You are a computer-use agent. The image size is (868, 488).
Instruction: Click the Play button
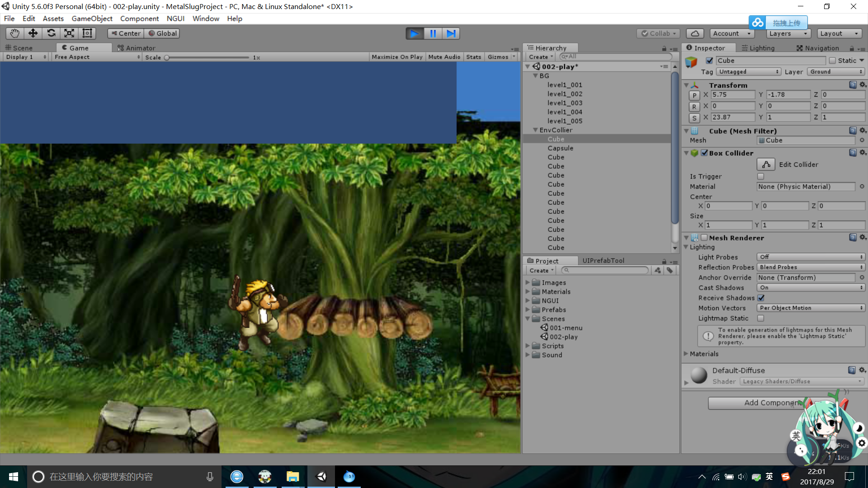tap(414, 33)
